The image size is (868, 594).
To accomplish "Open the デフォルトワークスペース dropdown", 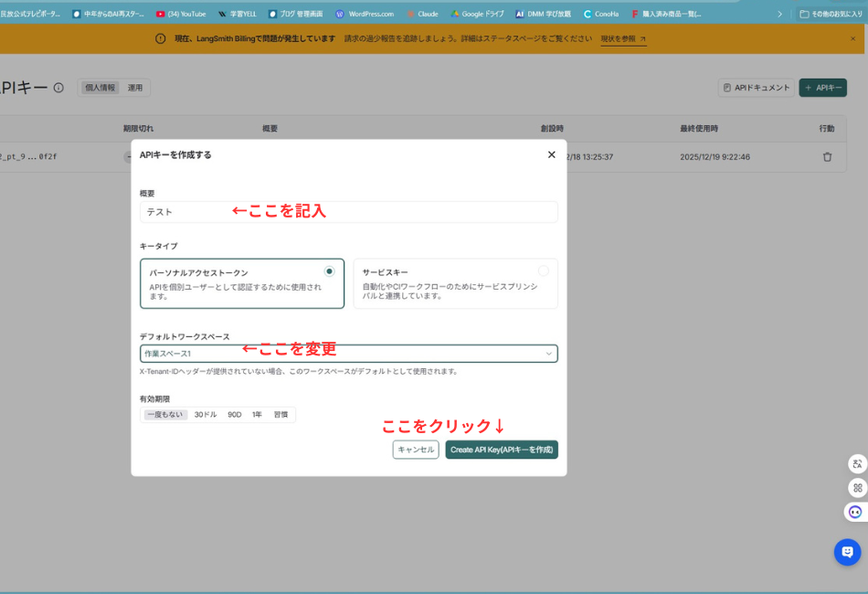I will [x=348, y=354].
